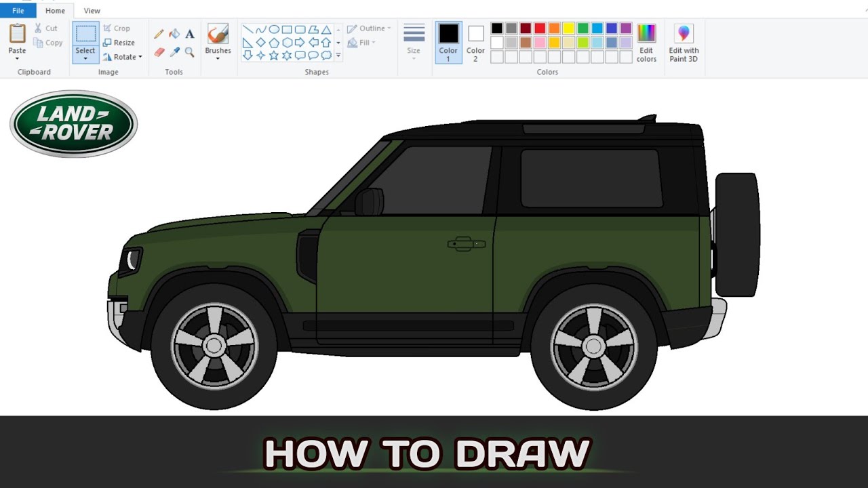
Task: Click the Crop tool
Action: [117, 28]
